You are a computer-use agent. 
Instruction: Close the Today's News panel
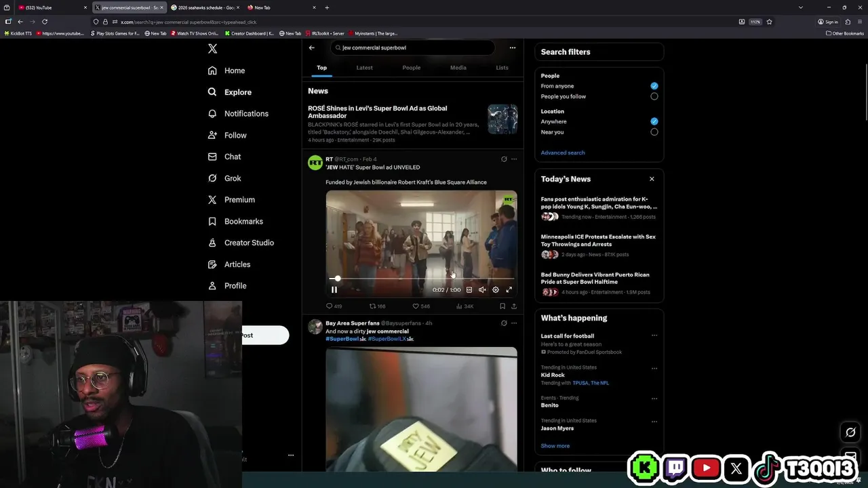[x=652, y=179]
